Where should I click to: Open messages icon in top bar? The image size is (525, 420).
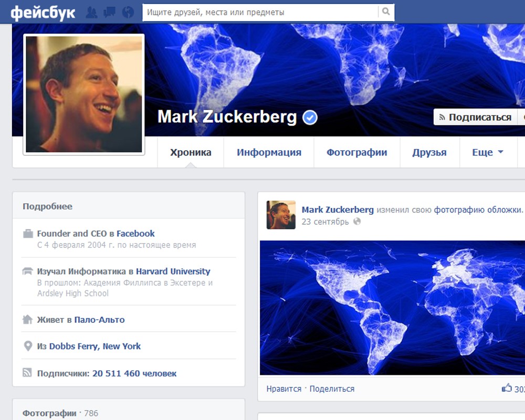click(110, 13)
